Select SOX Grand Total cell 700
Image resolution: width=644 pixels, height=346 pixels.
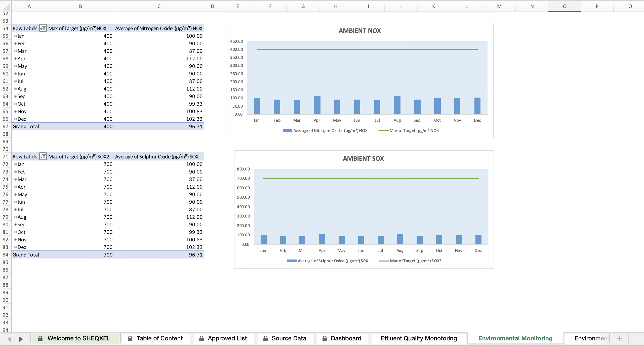(80, 255)
